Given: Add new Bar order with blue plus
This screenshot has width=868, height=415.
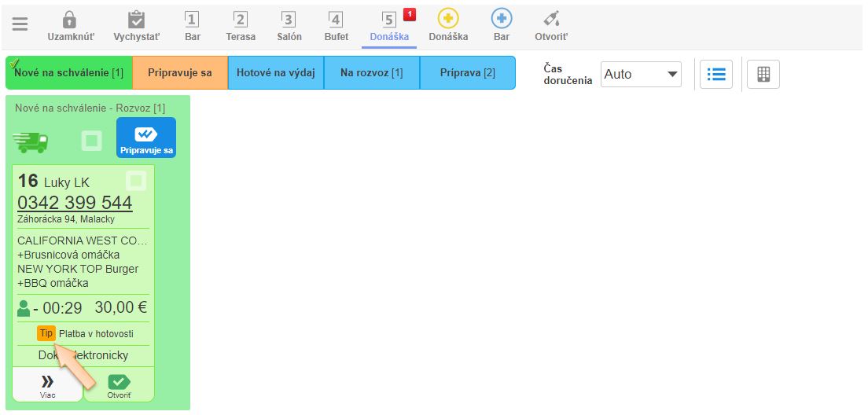Looking at the screenshot, I should (x=501, y=19).
